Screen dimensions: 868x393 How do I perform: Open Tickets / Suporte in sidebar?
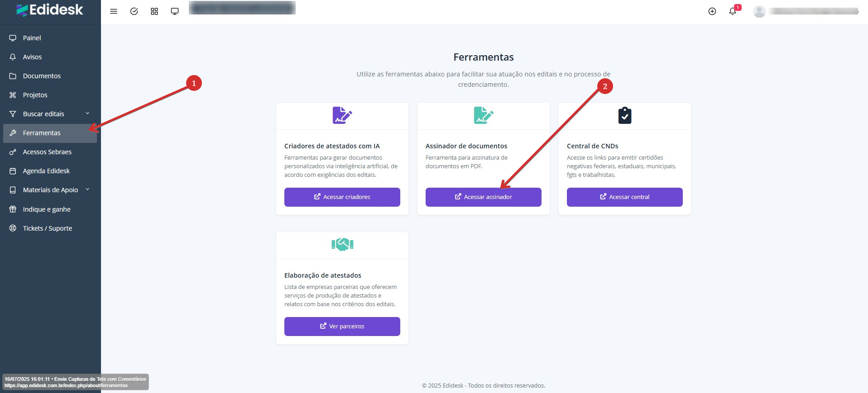[48, 228]
